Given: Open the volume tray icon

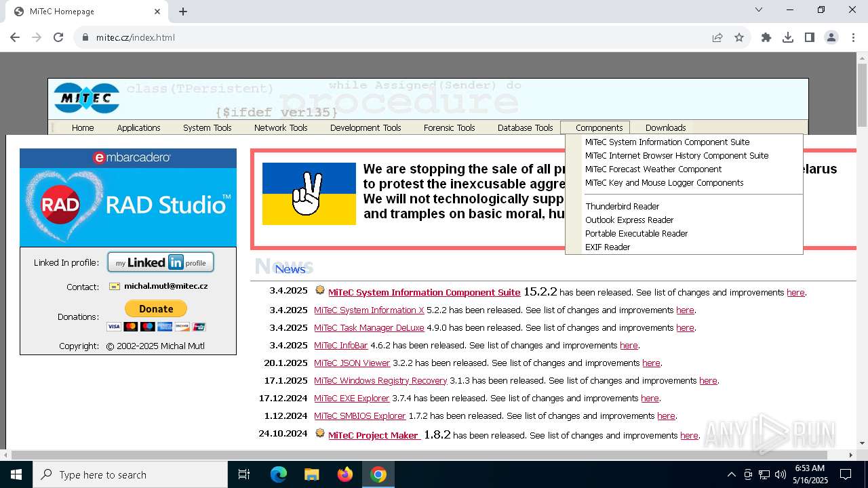Looking at the screenshot, I should tap(781, 474).
